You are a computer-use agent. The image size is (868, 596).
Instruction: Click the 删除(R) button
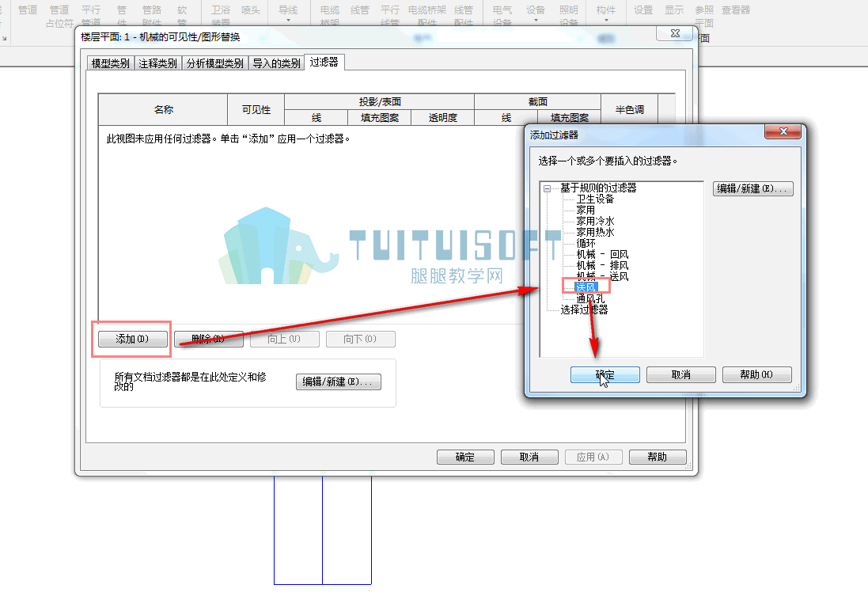click(209, 339)
